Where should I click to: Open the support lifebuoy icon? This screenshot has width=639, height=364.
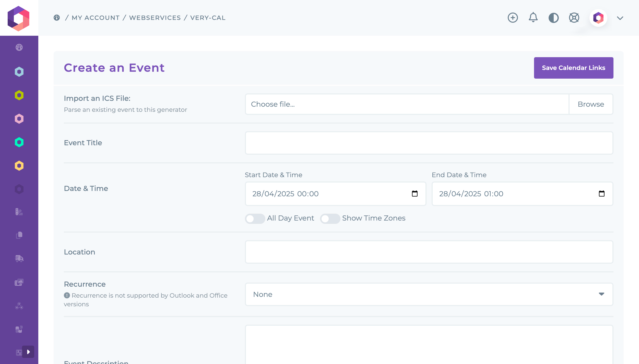pos(574,18)
